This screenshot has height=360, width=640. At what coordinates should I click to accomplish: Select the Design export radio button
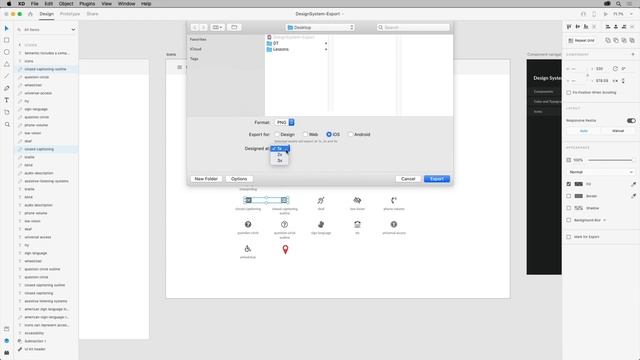pyautogui.click(x=277, y=134)
